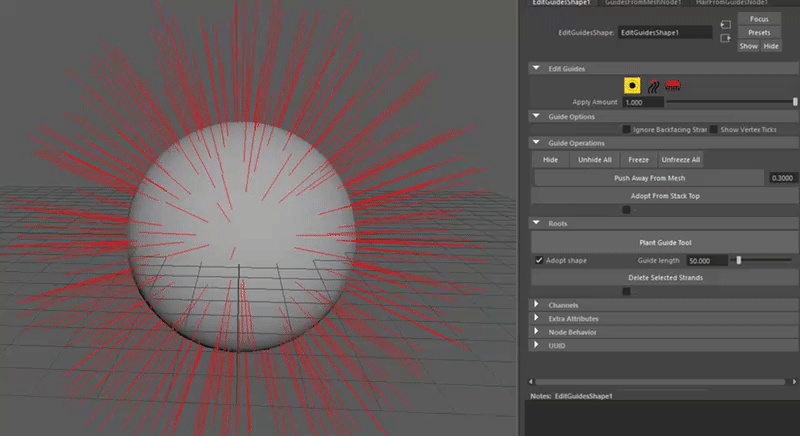
Task: Click the lower output connection arrow icon
Action: pyautogui.click(x=726, y=38)
